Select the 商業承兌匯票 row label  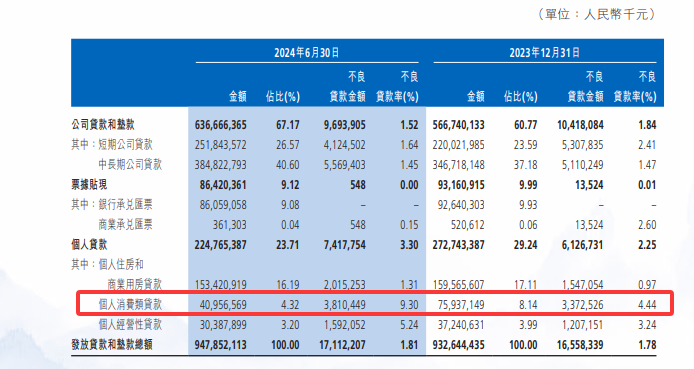pyautogui.click(x=126, y=224)
